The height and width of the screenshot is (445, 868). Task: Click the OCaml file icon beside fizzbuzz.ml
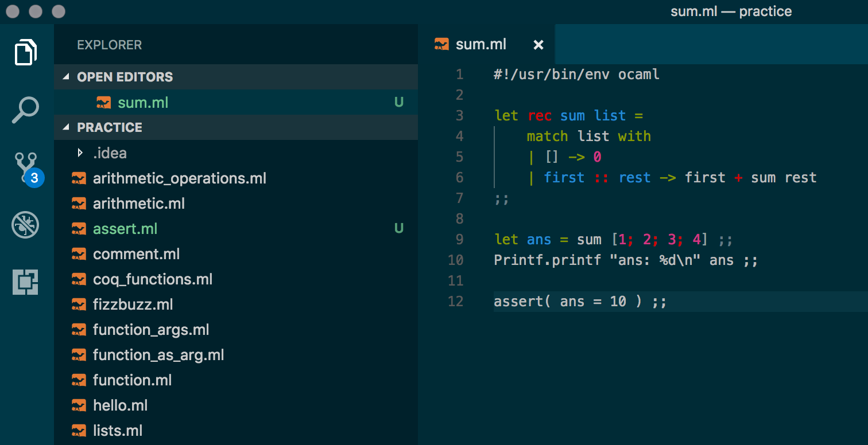click(79, 305)
